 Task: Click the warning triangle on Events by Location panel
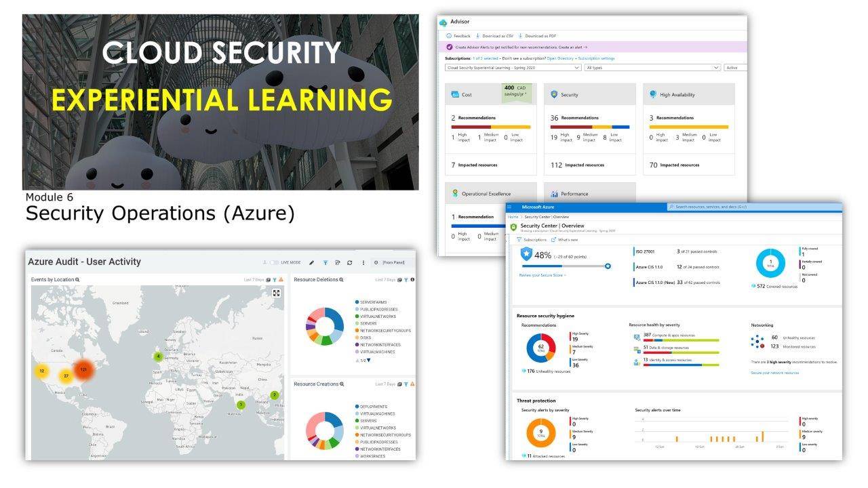click(x=281, y=279)
